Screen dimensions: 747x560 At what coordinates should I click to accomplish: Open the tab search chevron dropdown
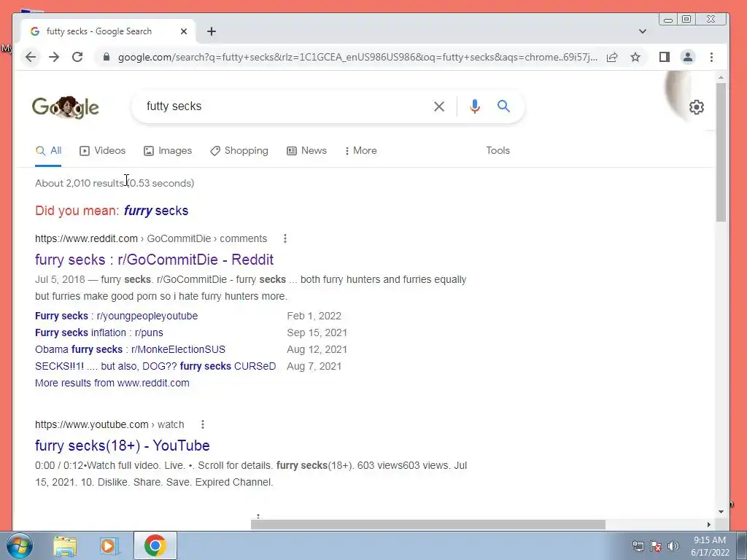point(642,31)
